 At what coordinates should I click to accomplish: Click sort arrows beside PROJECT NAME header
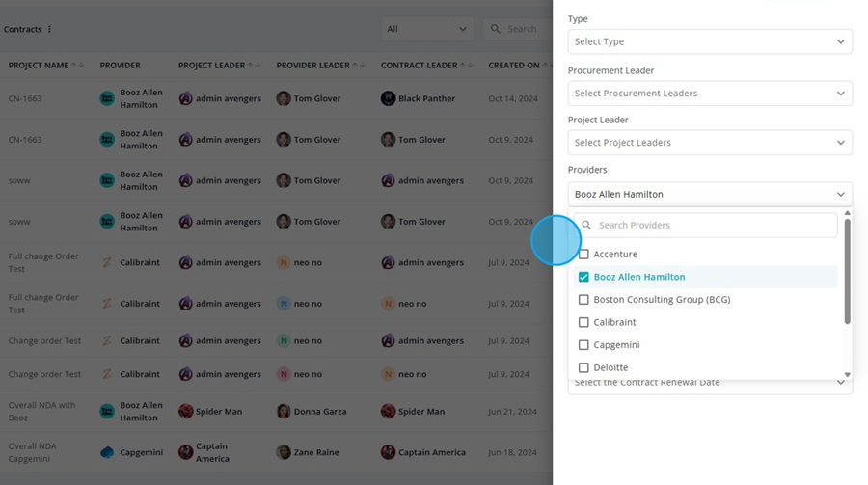pyautogui.click(x=77, y=66)
